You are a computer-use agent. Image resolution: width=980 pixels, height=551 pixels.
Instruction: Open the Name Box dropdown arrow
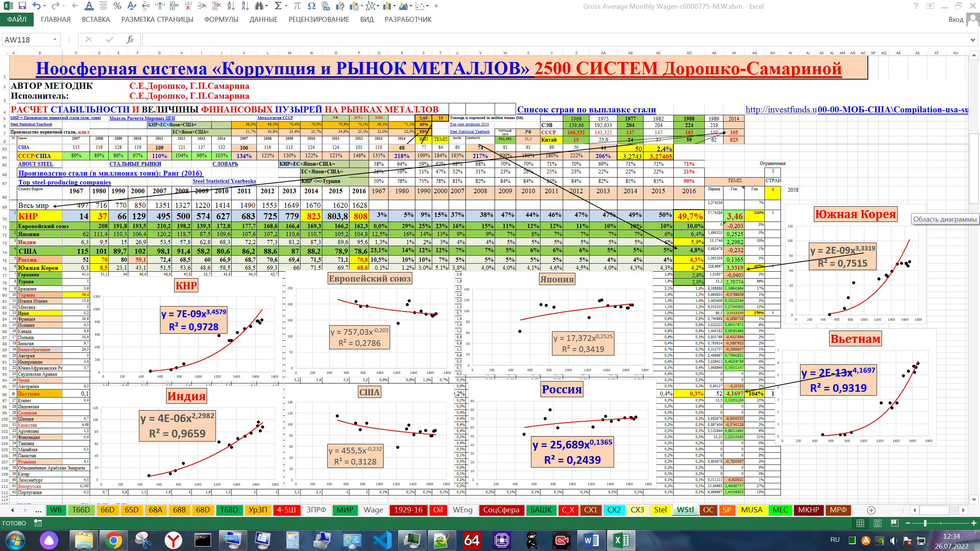point(55,39)
